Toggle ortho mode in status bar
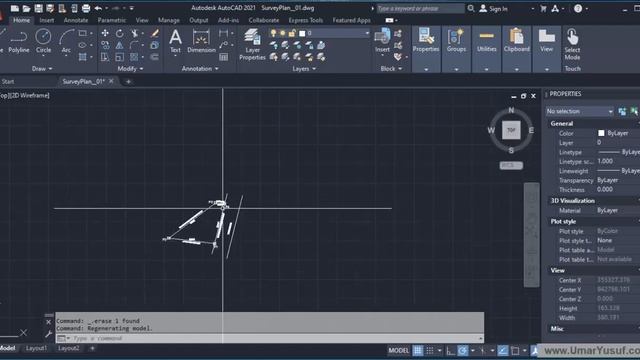This screenshot has width=640, height=360. pyautogui.click(x=451, y=350)
